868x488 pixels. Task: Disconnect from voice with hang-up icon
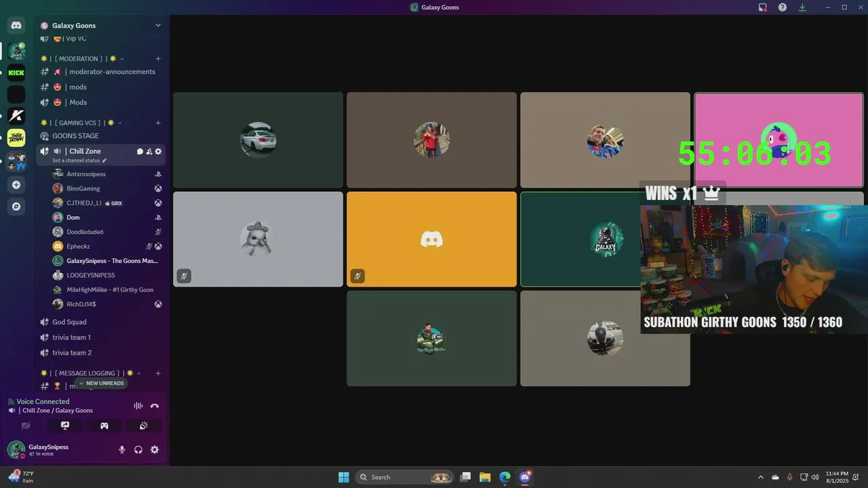(155, 406)
